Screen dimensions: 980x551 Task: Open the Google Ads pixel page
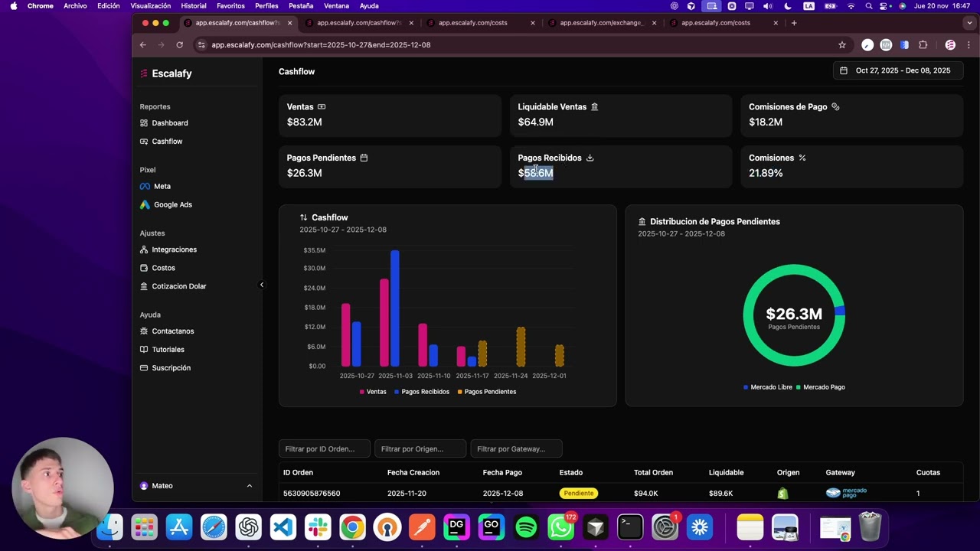[166, 204]
